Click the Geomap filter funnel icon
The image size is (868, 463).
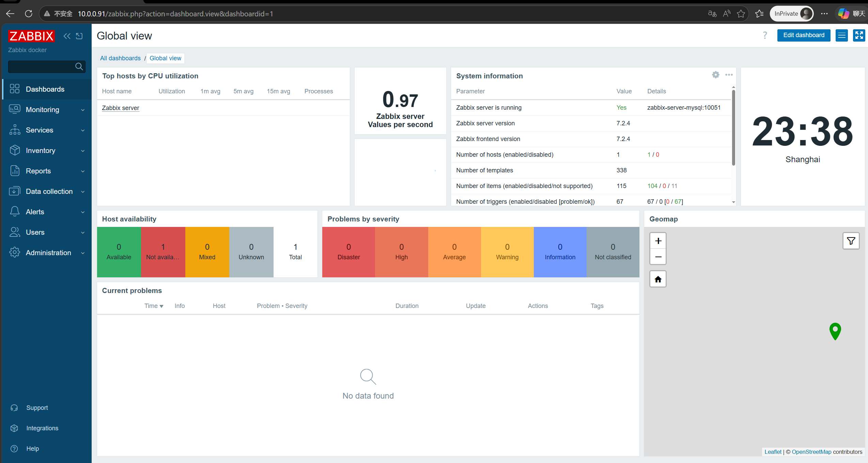point(851,241)
